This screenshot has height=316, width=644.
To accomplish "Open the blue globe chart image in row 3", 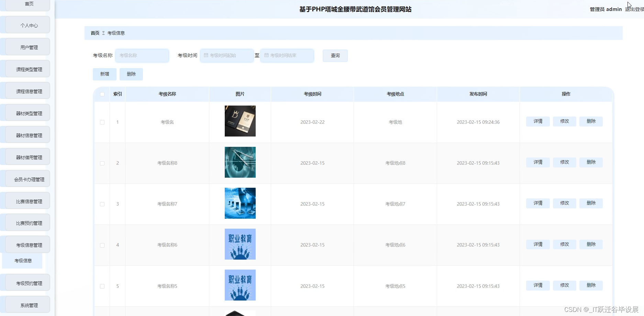I will point(240,203).
